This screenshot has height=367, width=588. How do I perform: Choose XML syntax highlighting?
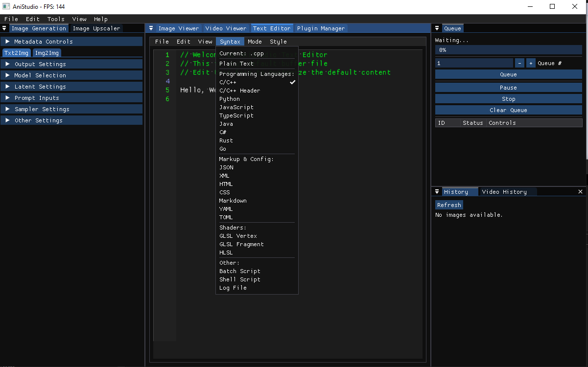[257, 176]
